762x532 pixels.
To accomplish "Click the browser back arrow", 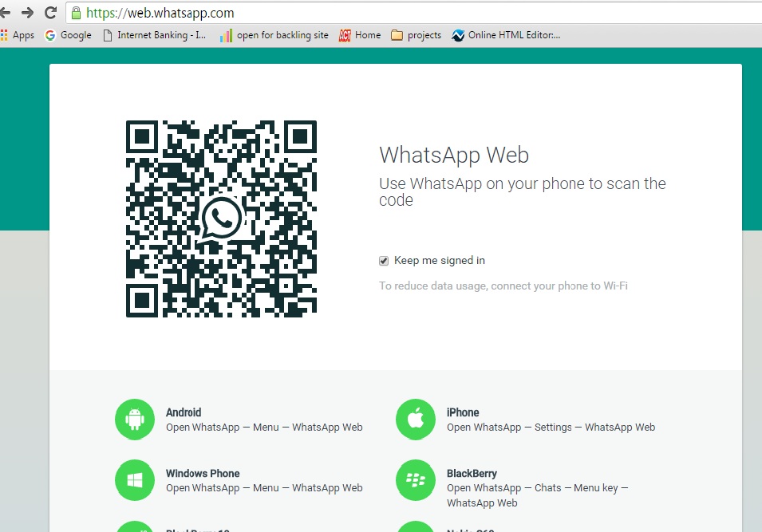I will 4,13.
